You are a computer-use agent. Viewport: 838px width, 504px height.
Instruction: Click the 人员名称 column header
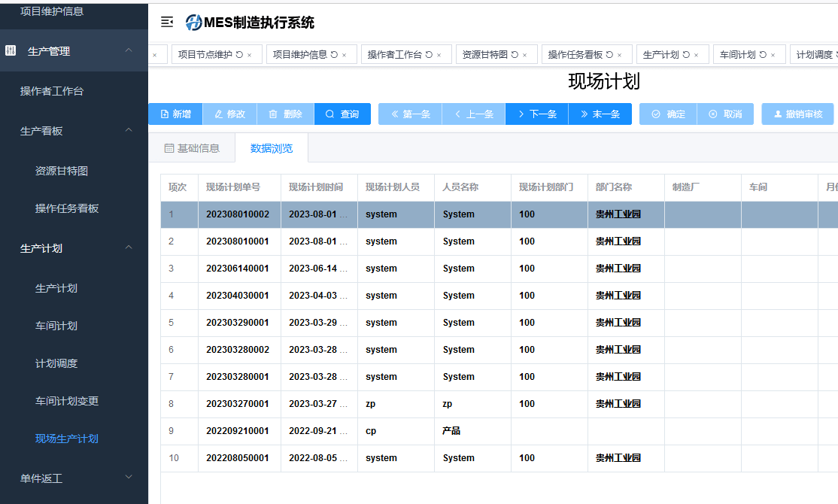472,187
